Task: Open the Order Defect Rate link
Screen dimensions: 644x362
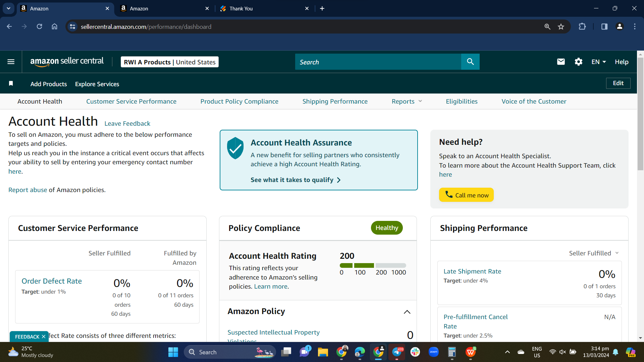Action: [x=52, y=281]
